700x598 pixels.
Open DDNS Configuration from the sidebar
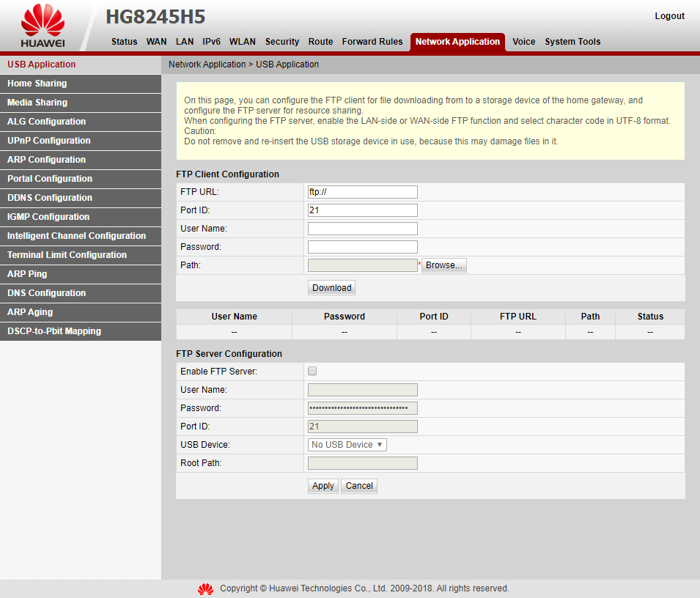pyautogui.click(x=49, y=198)
